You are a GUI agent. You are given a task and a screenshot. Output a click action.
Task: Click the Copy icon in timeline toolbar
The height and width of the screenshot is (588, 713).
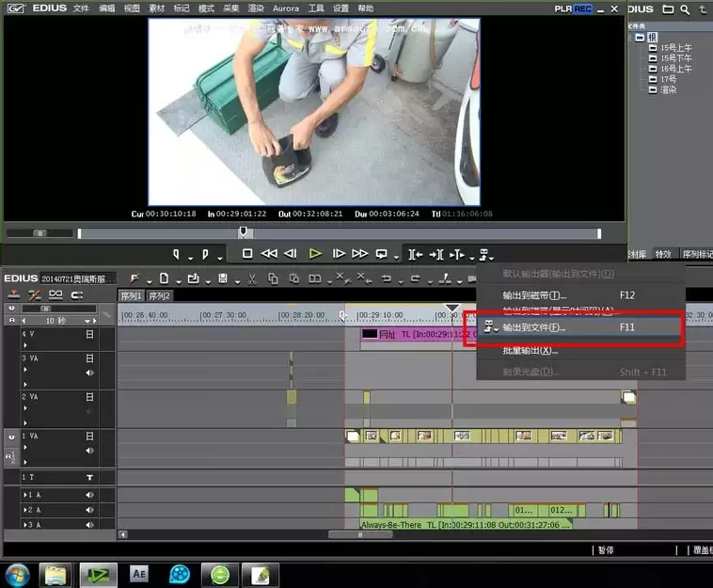(274, 278)
